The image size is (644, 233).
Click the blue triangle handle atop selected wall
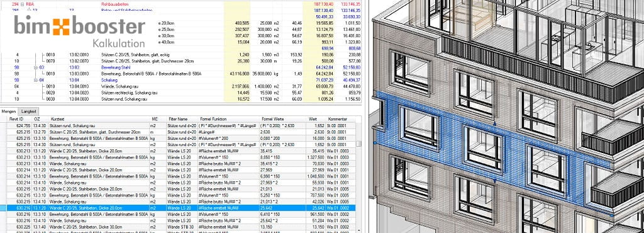[494, 123]
